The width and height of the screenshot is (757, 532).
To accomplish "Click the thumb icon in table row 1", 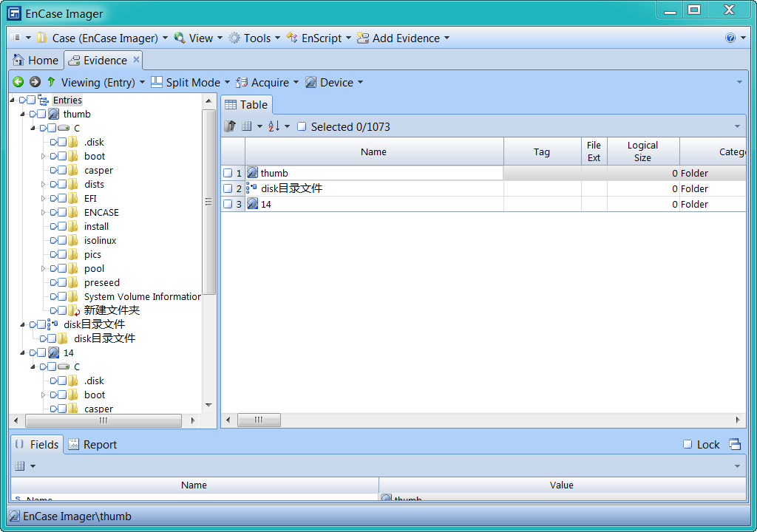I will pos(253,172).
